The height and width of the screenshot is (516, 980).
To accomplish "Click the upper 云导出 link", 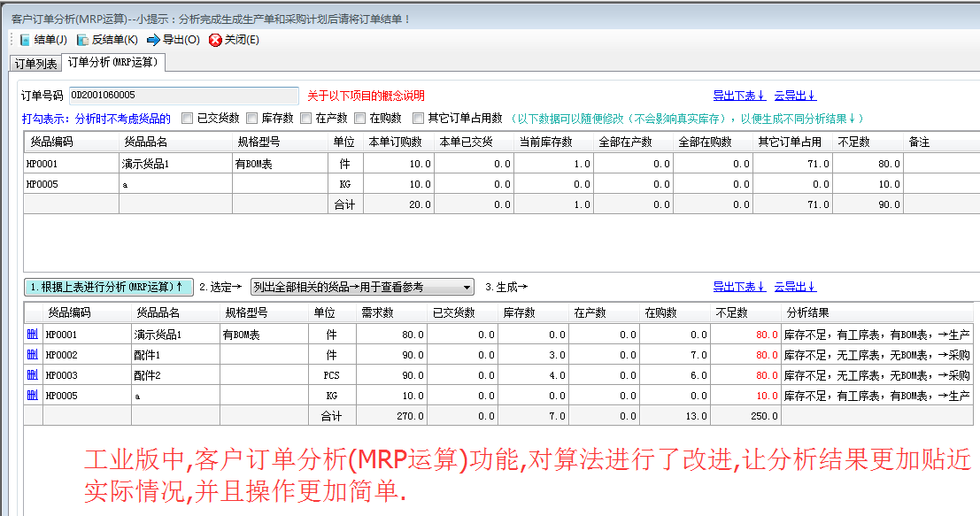I will [796, 94].
